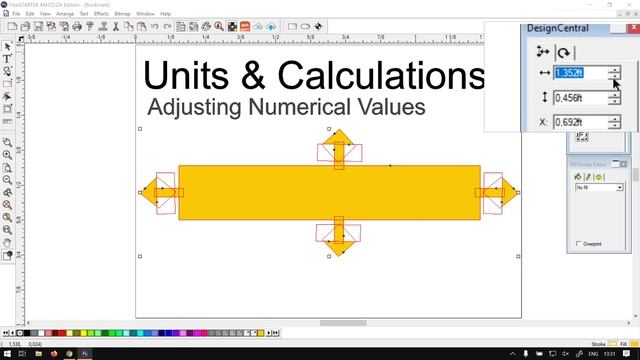Copy selection using toolbar copy icon
This screenshot has width=640, height=360.
pos(129,27)
